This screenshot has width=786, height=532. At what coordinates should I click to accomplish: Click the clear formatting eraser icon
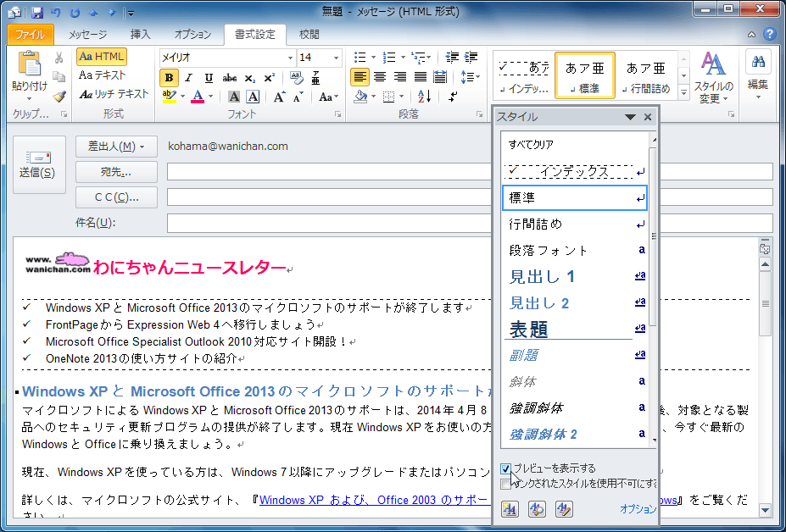[296, 78]
